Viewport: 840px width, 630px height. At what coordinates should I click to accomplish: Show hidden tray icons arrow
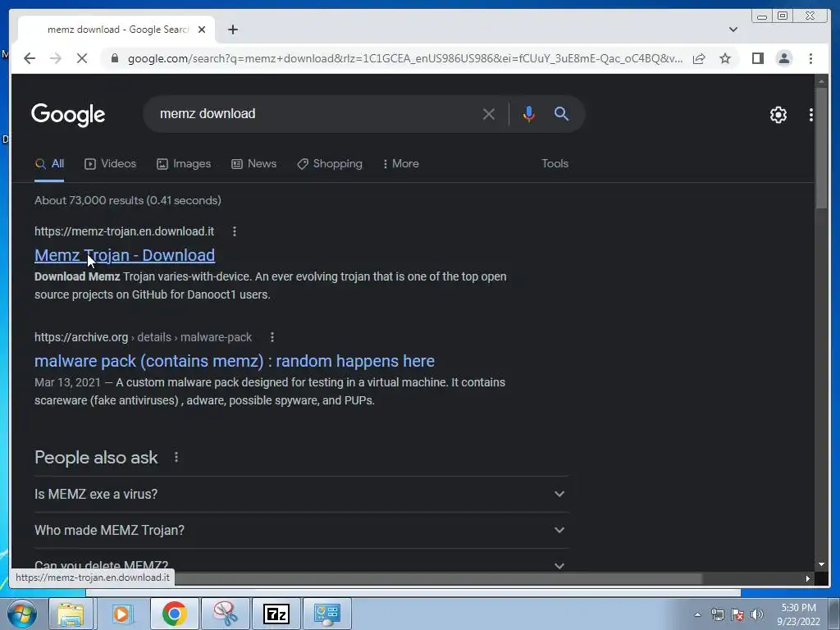pyautogui.click(x=697, y=614)
